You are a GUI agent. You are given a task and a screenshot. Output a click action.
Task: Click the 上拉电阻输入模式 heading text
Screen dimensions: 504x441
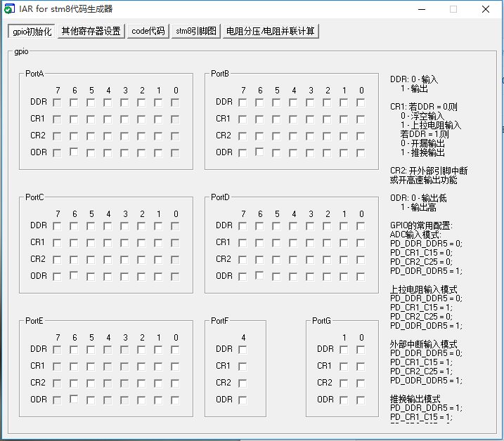(x=423, y=289)
